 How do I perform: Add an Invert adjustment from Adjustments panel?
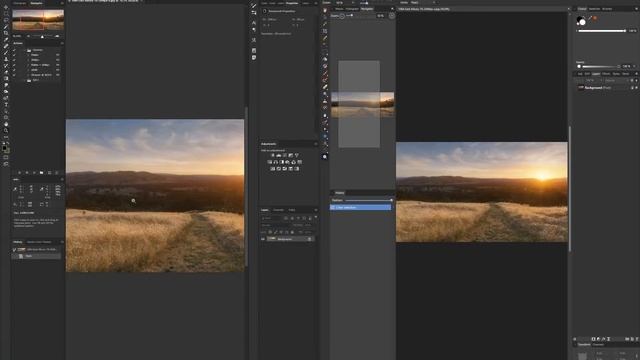(272, 169)
